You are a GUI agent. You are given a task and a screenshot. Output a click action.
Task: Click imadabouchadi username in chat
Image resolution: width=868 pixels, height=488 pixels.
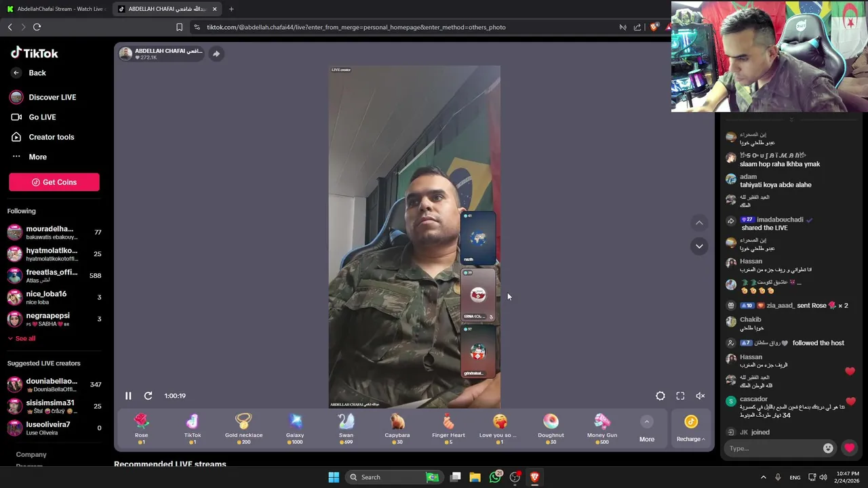[781, 220]
